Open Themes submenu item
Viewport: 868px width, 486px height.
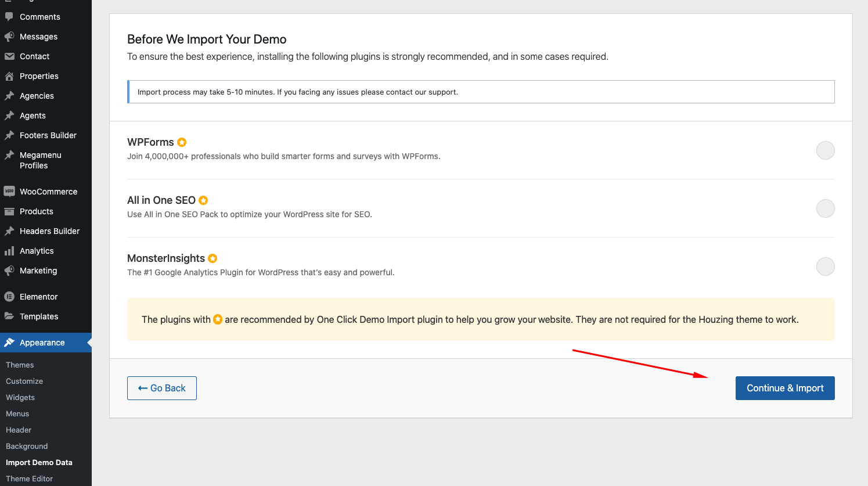tap(20, 365)
